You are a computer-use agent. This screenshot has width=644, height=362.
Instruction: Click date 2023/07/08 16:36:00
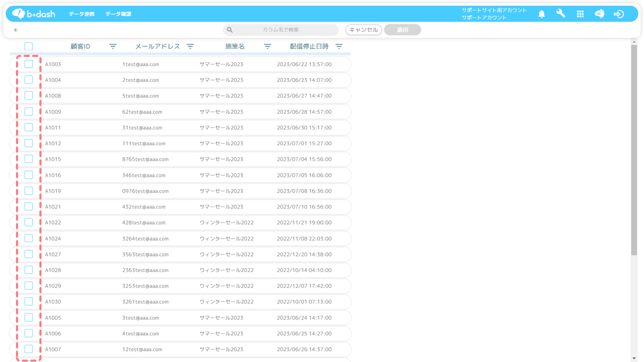tap(304, 191)
